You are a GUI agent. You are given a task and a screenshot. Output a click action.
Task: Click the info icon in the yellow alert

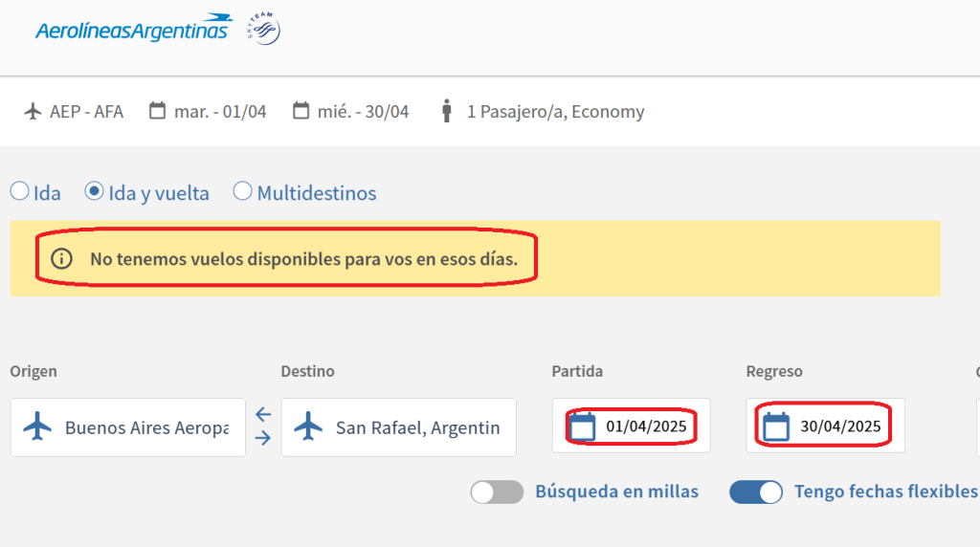(x=62, y=258)
